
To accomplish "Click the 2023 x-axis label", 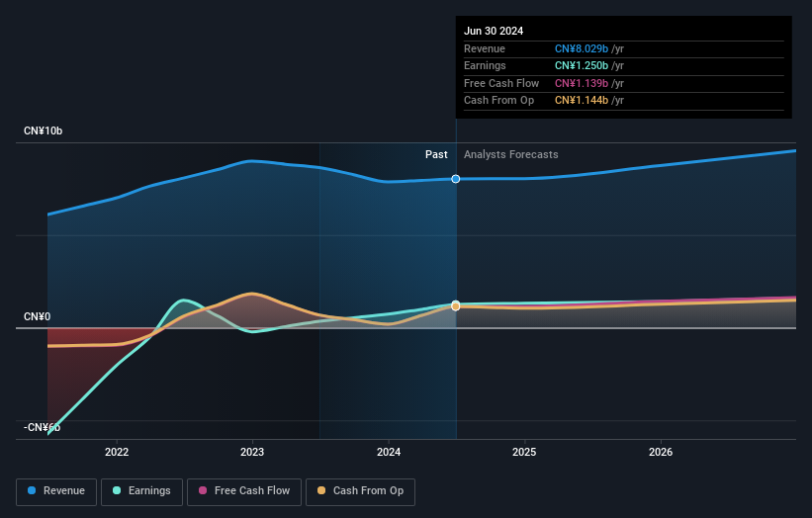I will click(x=252, y=452).
